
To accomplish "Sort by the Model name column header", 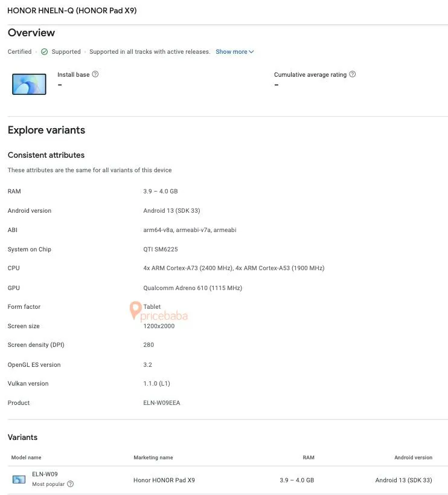I will 26,458.
